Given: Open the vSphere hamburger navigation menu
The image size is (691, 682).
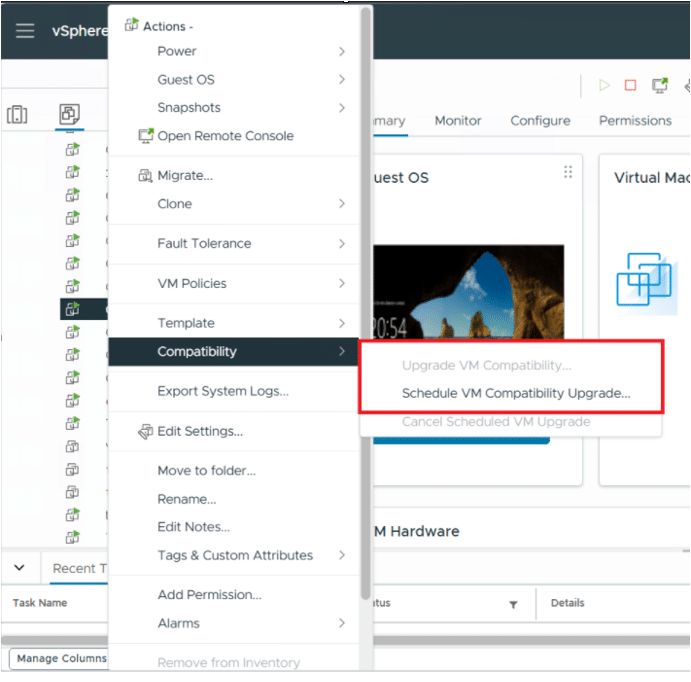Looking at the screenshot, I should 25,30.
